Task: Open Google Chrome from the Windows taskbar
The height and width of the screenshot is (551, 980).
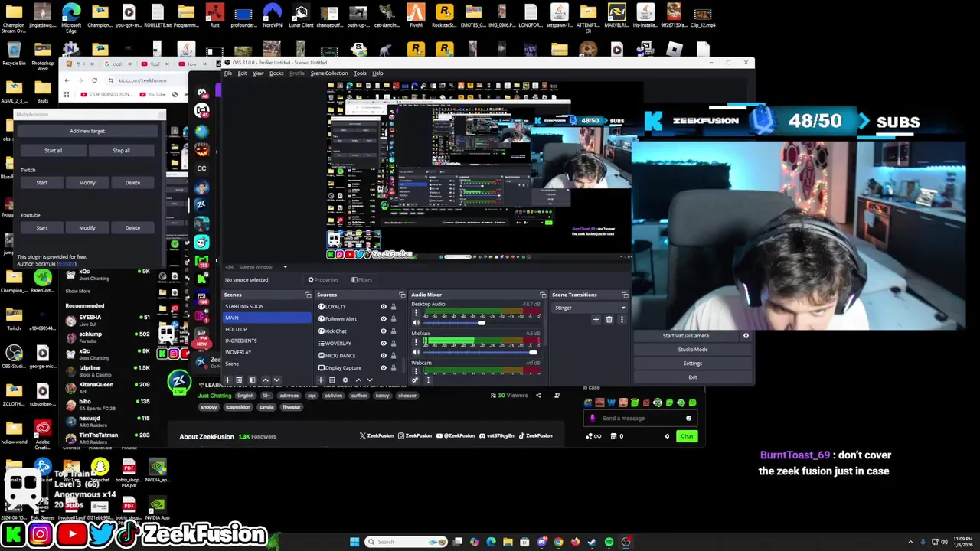Action: pyautogui.click(x=558, y=542)
